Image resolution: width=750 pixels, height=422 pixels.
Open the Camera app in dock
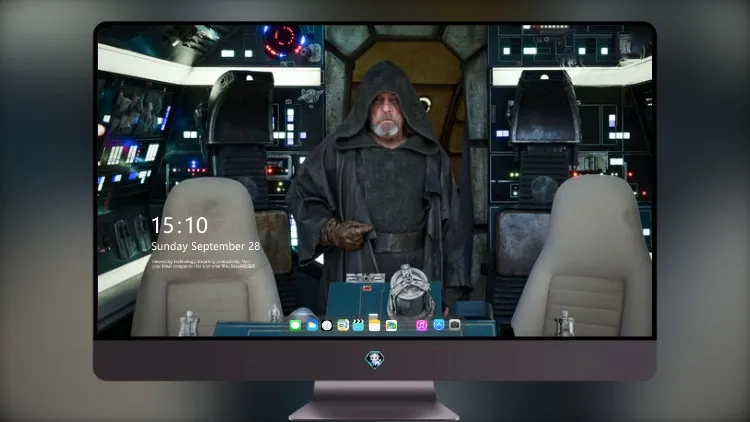(x=455, y=325)
